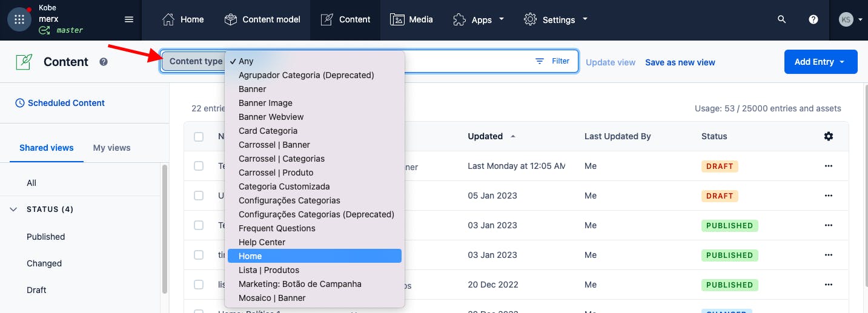The image size is (868, 313).
Task: Toggle the select-all entries checkbox
Action: coord(199,137)
